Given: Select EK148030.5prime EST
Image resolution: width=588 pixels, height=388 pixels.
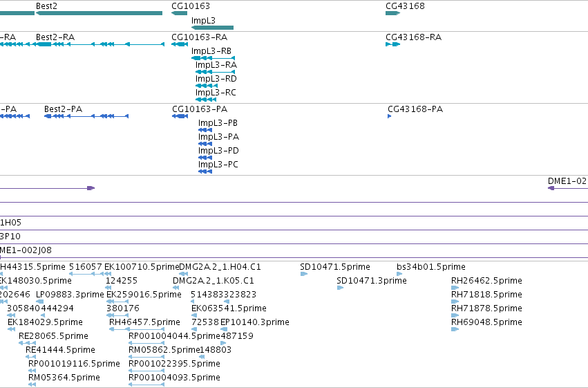Looking at the screenshot, I should (3, 288).
